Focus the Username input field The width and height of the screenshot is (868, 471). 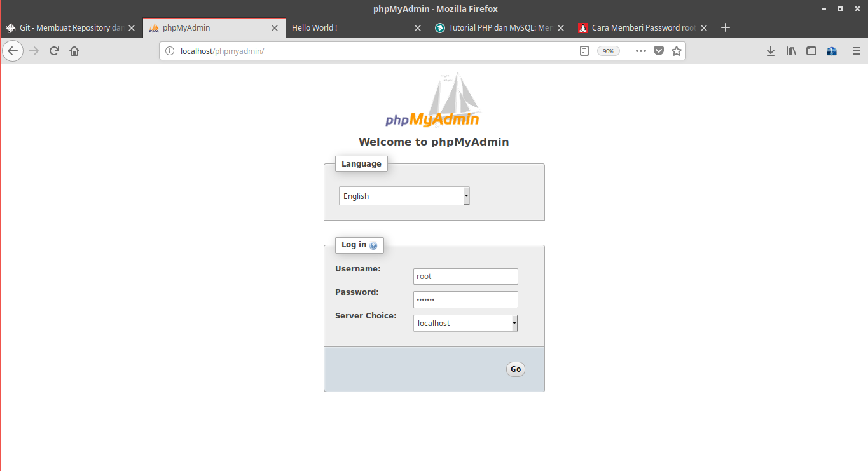pos(465,276)
